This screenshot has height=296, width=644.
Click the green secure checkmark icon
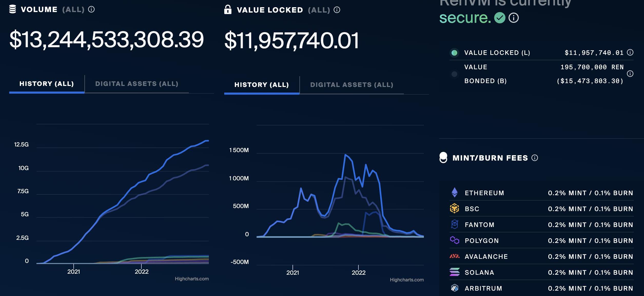pyautogui.click(x=500, y=18)
